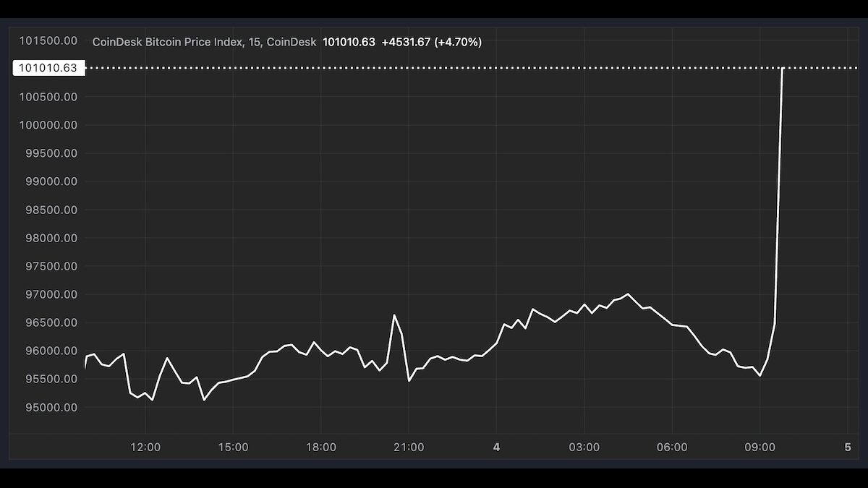Viewport: 868px width, 488px height.
Task: Click the 101500.00 price axis label
Action: [47, 40]
